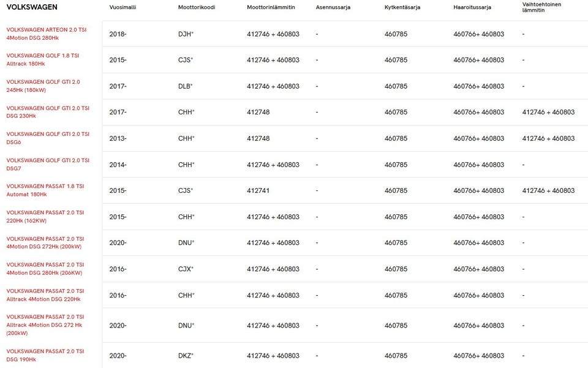Open Passat Alltrack 4Motion DSG 272 Hk link

click(x=45, y=325)
